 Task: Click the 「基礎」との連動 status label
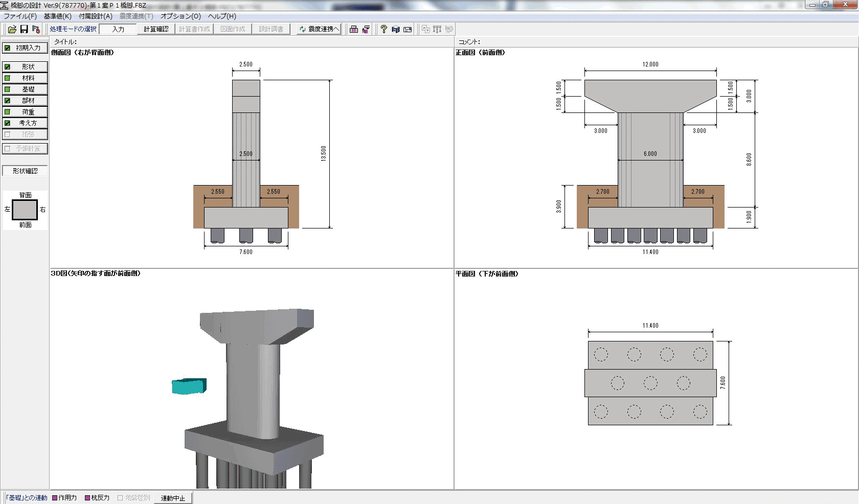coord(27,498)
